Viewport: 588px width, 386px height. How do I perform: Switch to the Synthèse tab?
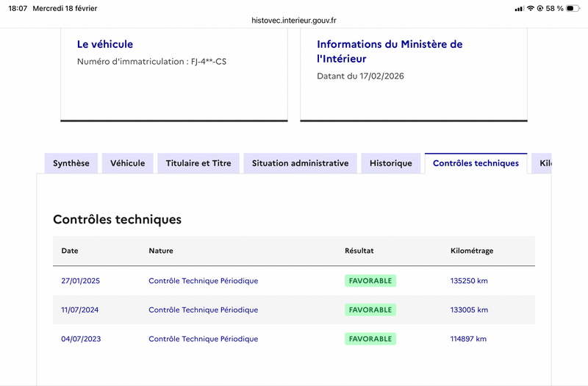pyautogui.click(x=71, y=163)
